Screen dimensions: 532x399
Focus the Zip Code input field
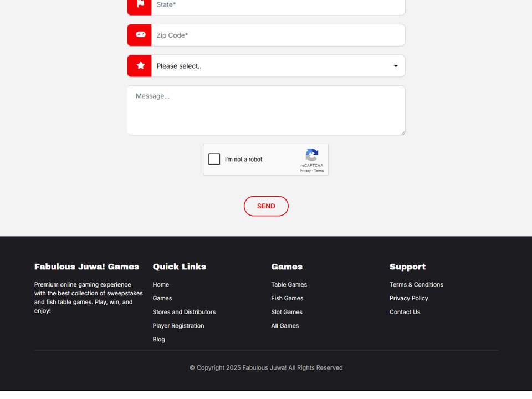[x=277, y=35]
